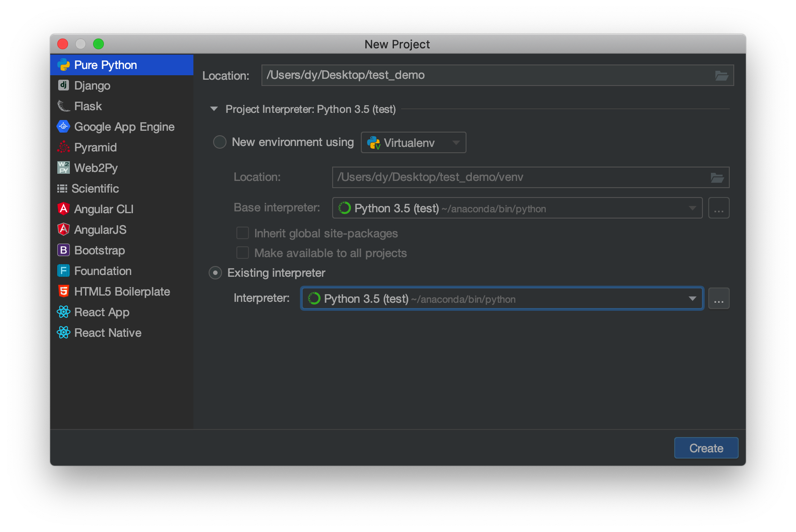
Task: Open the Virtualenv environment type dropdown
Action: click(413, 142)
